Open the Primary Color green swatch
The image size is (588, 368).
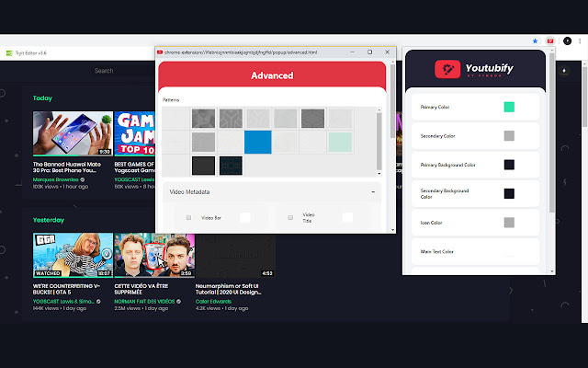(x=509, y=107)
